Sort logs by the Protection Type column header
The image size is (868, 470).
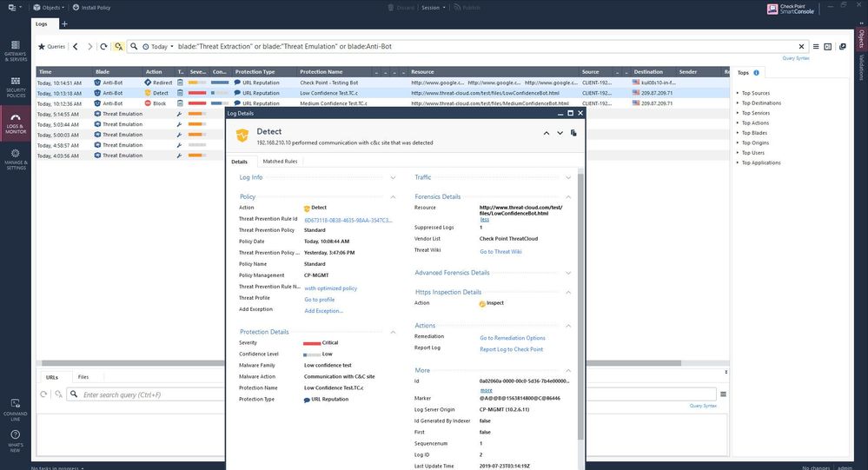point(264,72)
